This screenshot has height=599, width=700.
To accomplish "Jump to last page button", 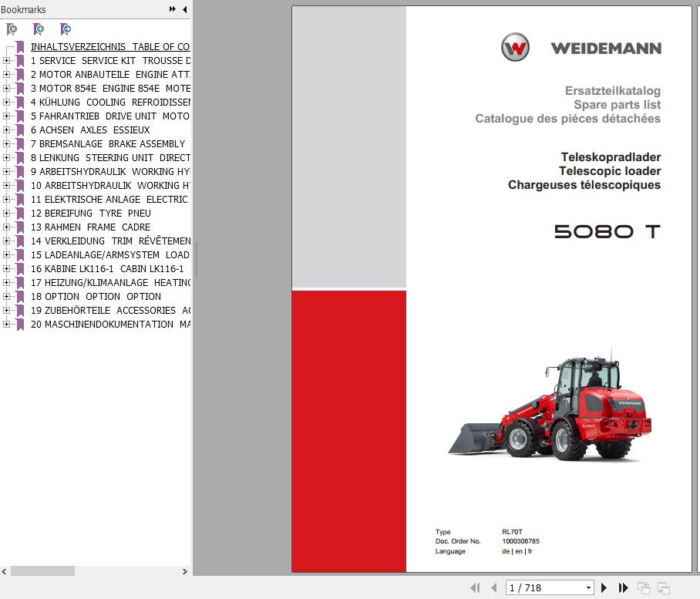I will click(x=623, y=588).
